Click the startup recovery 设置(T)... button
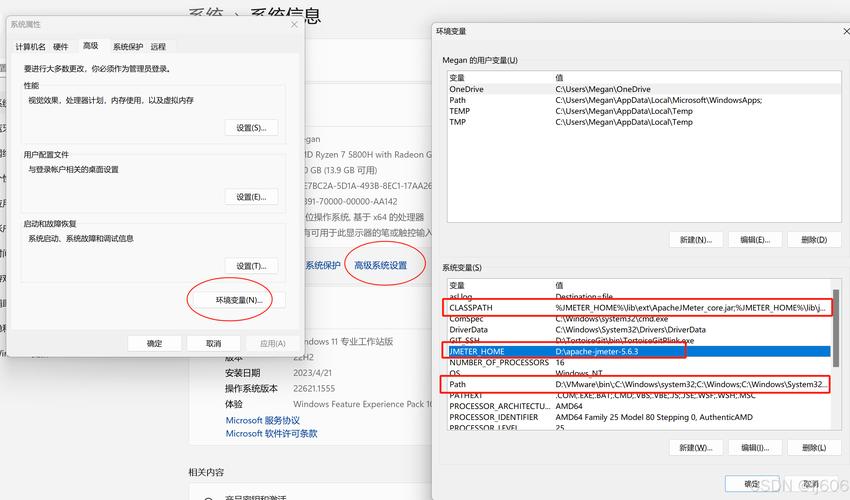850x500 pixels. pos(251,266)
